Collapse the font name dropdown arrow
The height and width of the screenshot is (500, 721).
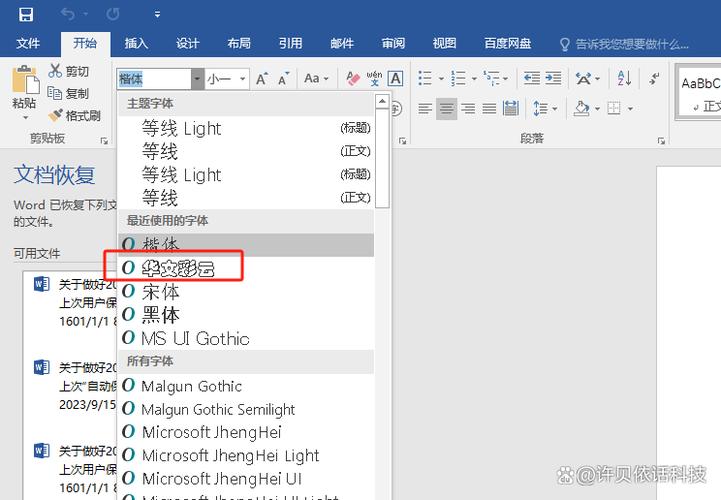pyautogui.click(x=197, y=79)
